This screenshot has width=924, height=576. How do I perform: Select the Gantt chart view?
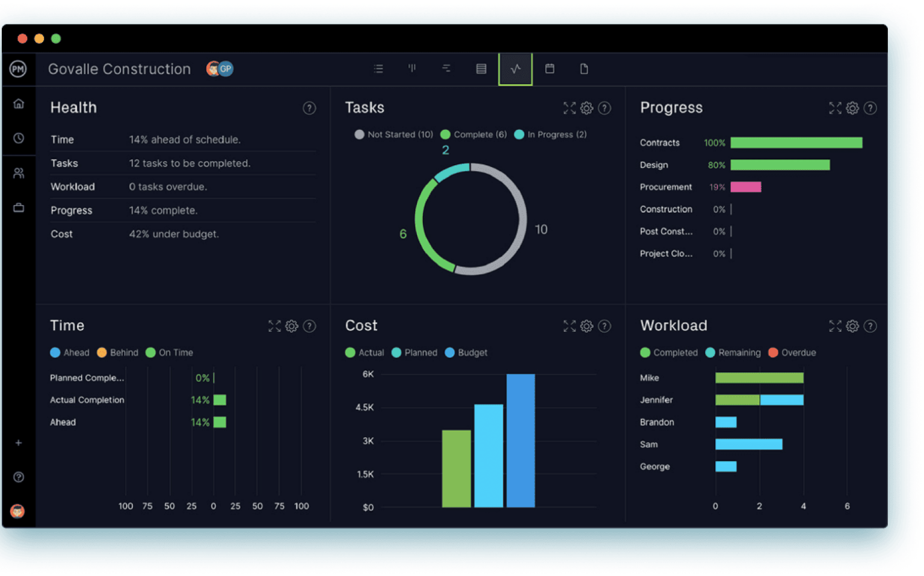click(x=446, y=69)
